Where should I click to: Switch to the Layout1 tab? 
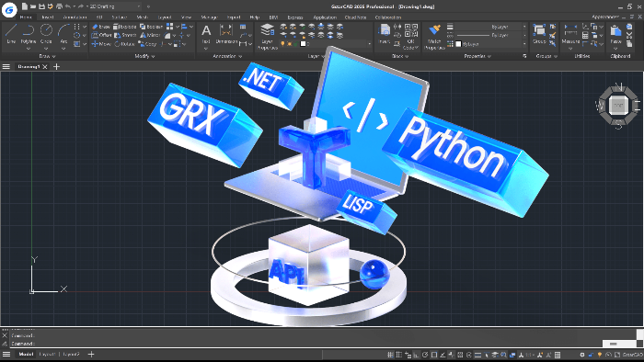[47, 355]
